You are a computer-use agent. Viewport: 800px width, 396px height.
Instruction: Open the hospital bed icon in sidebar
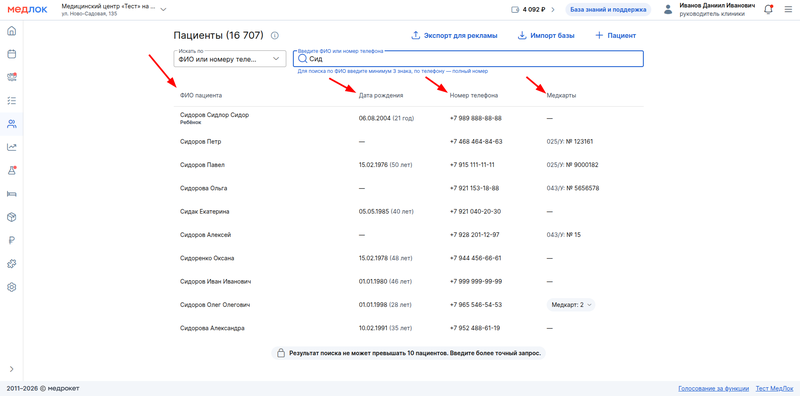point(12,194)
